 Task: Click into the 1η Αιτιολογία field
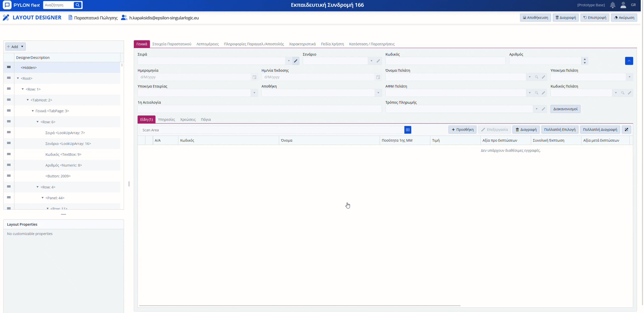(x=260, y=109)
